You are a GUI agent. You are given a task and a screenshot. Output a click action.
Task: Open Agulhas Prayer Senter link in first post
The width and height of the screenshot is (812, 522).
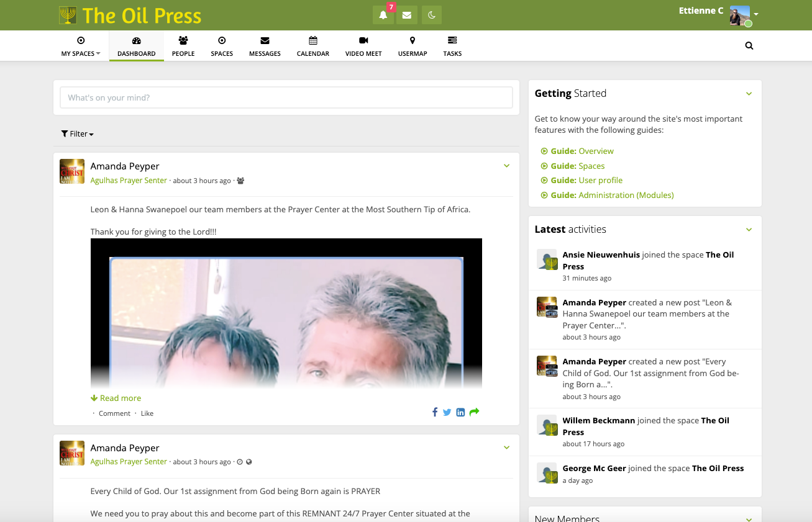[129, 181]
